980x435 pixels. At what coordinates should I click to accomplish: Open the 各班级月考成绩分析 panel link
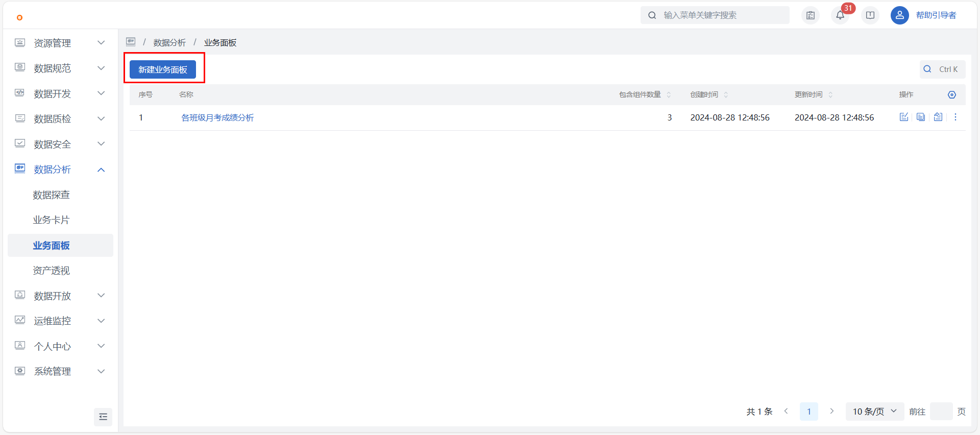217,118
